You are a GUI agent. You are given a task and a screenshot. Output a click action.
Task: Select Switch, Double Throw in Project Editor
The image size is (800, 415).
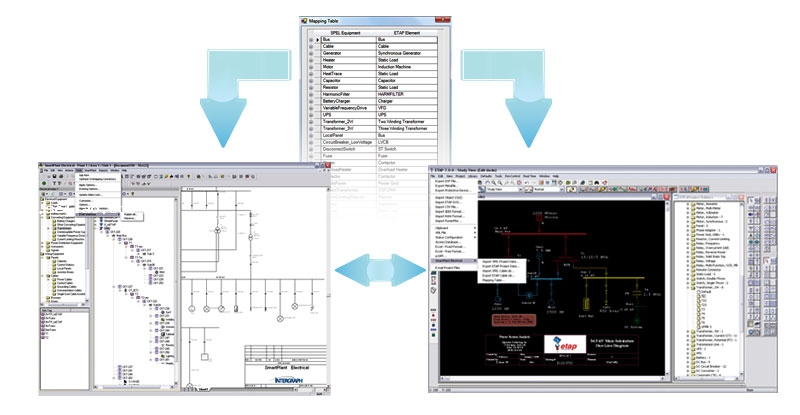710,279
